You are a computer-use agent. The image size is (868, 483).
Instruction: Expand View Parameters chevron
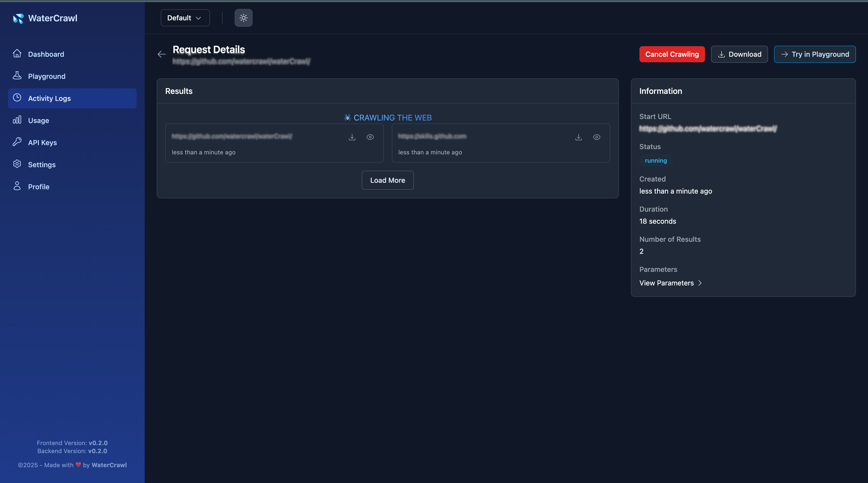[x=700, y=283]
